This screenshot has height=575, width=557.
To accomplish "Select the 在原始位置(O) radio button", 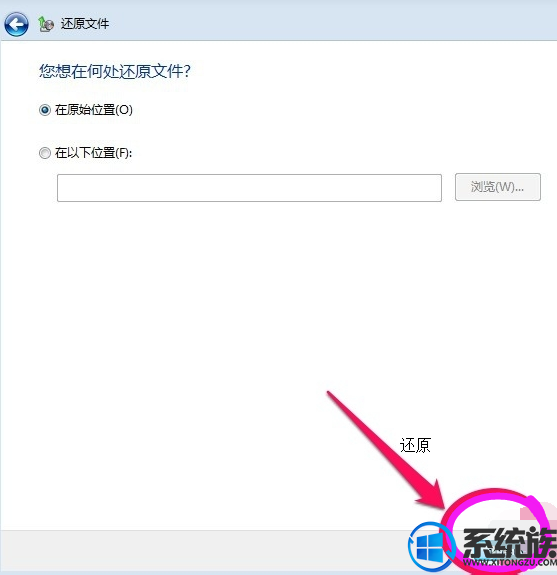I will (45, 110).
